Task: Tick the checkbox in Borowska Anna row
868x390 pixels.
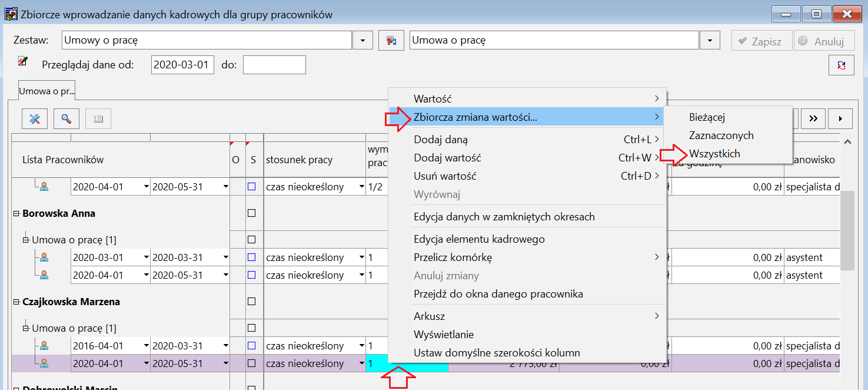Action: coord(252,213)
